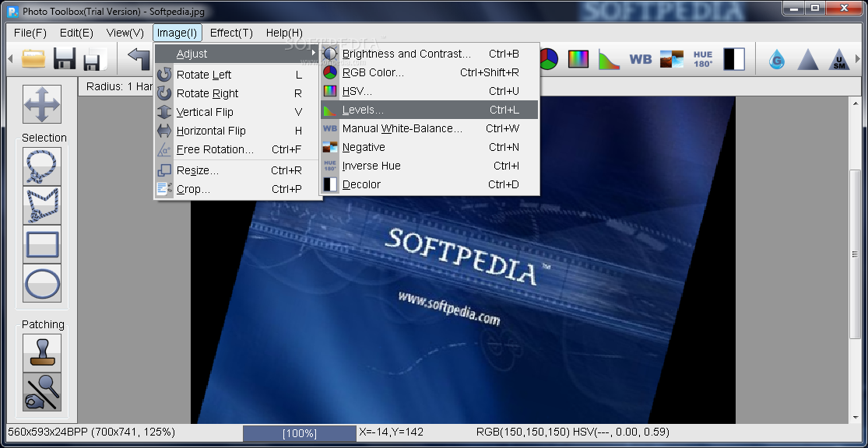Select the Lasso rope selection tool
868x448 pixels.
tap(42, 166)
